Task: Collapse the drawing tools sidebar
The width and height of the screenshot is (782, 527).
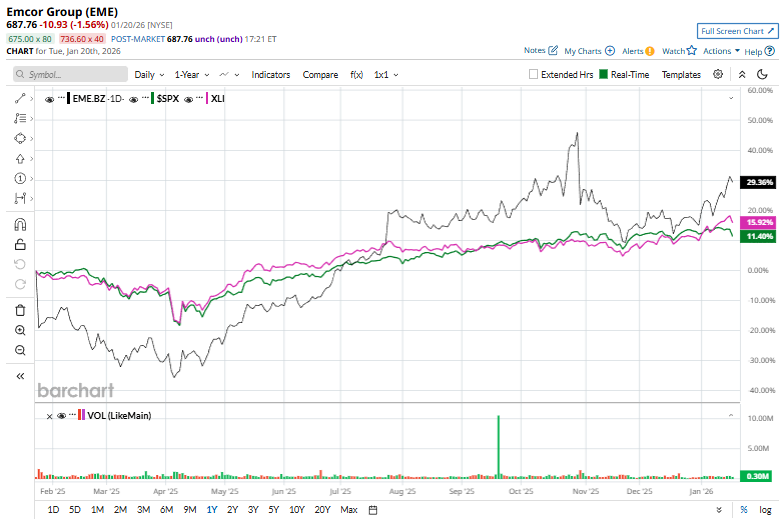Action: pyautogui.click(x=20, y=376)
